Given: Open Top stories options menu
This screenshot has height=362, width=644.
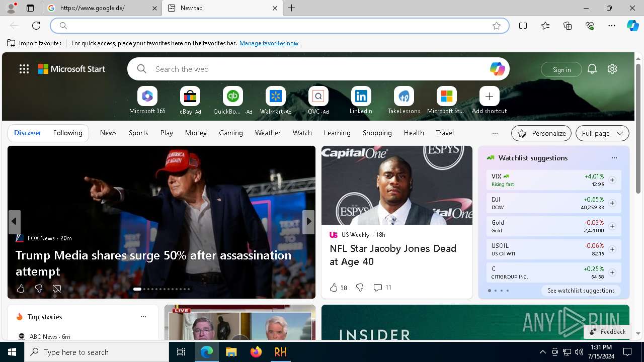Looking at the screenshot, I should pos(143,317).
